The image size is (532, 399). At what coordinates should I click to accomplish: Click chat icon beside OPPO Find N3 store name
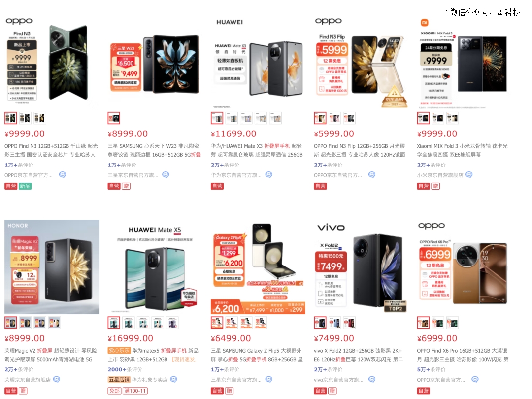pyautogui.click(x=63, y=175)
